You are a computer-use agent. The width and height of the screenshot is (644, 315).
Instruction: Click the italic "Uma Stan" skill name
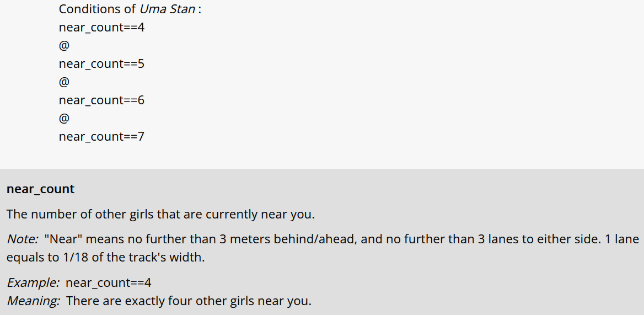point(167,9)
